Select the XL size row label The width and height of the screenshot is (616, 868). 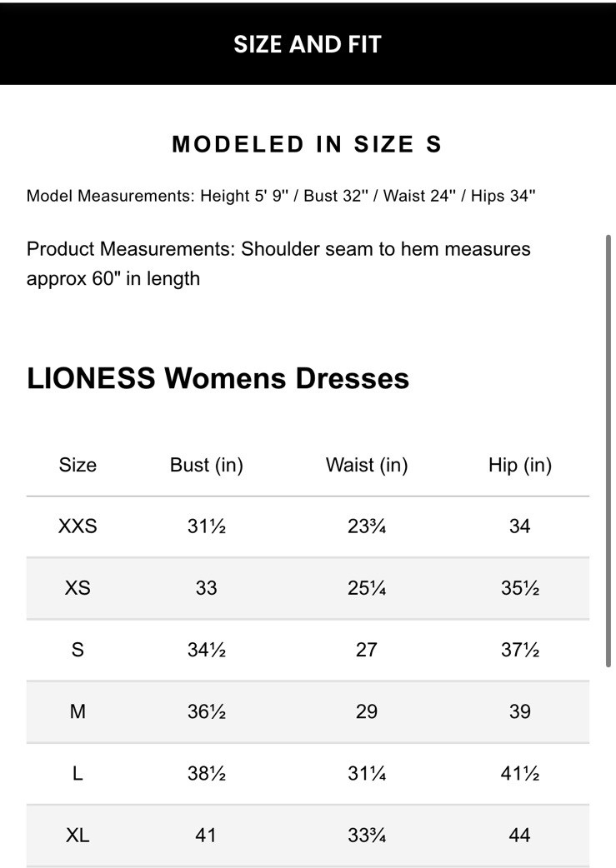click(78, 835)
